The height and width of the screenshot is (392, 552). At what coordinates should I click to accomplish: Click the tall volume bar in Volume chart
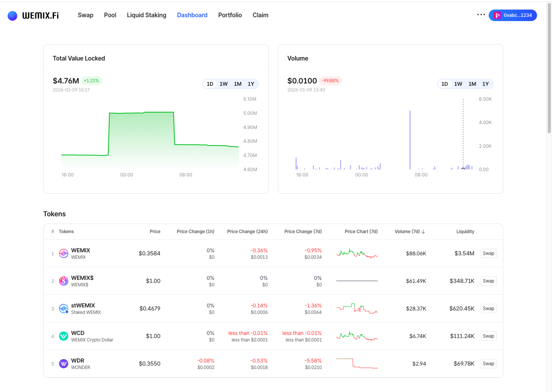[410, 140]
